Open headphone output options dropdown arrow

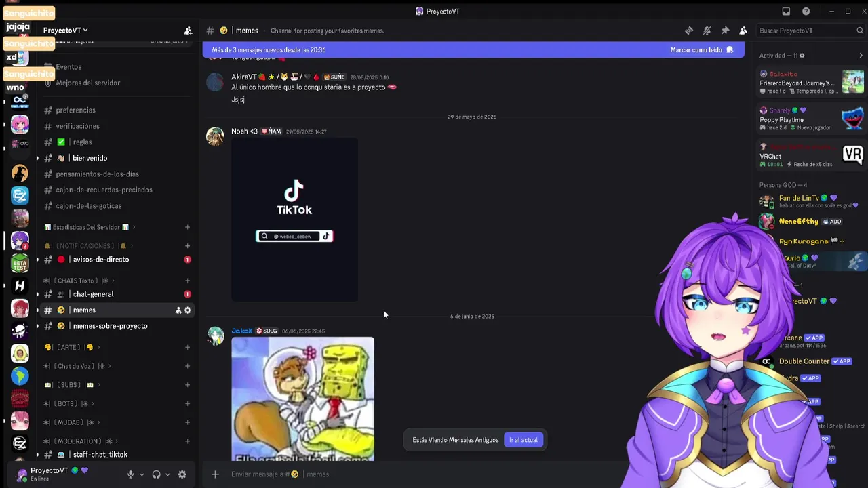[x=167, y=474]
